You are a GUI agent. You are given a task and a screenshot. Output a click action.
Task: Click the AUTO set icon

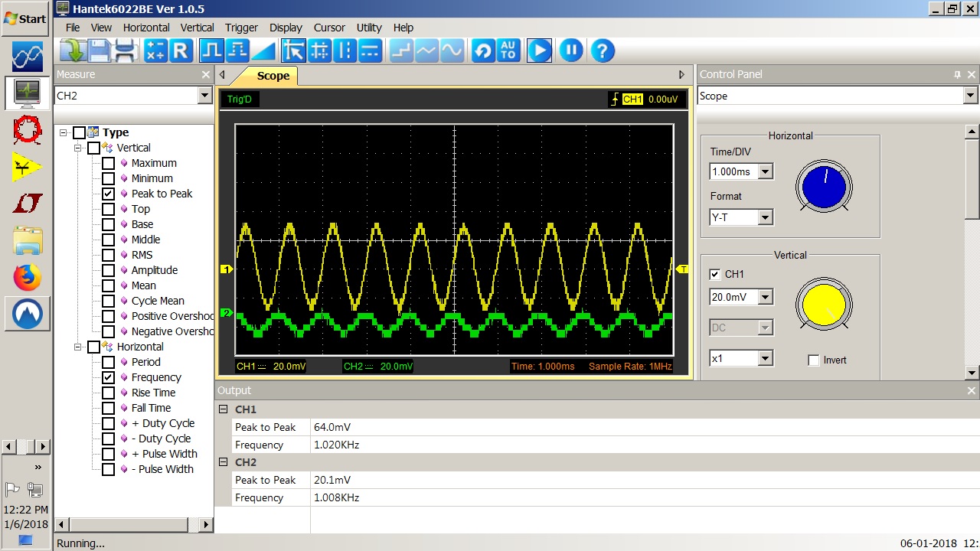pyautogui.click(x=508, y=51)
